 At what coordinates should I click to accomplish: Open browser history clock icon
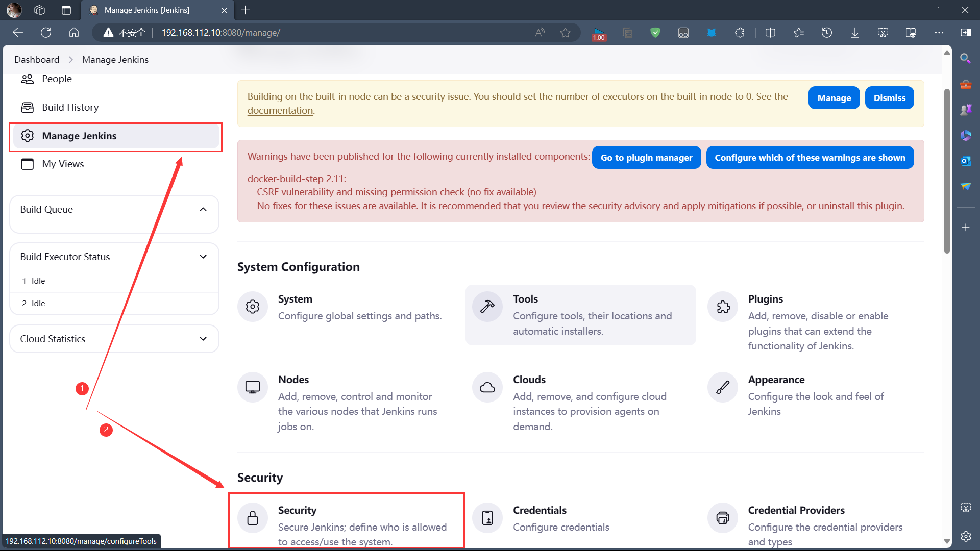[x=827, y=33]
